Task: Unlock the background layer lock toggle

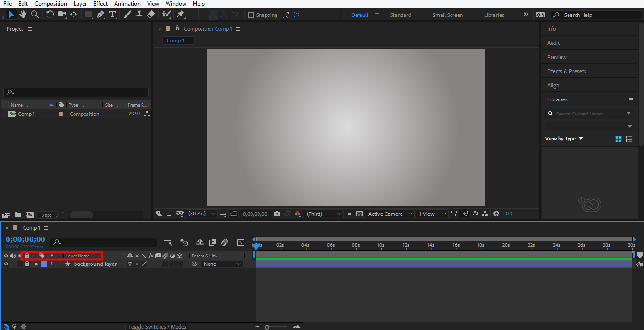Action: 27,264
